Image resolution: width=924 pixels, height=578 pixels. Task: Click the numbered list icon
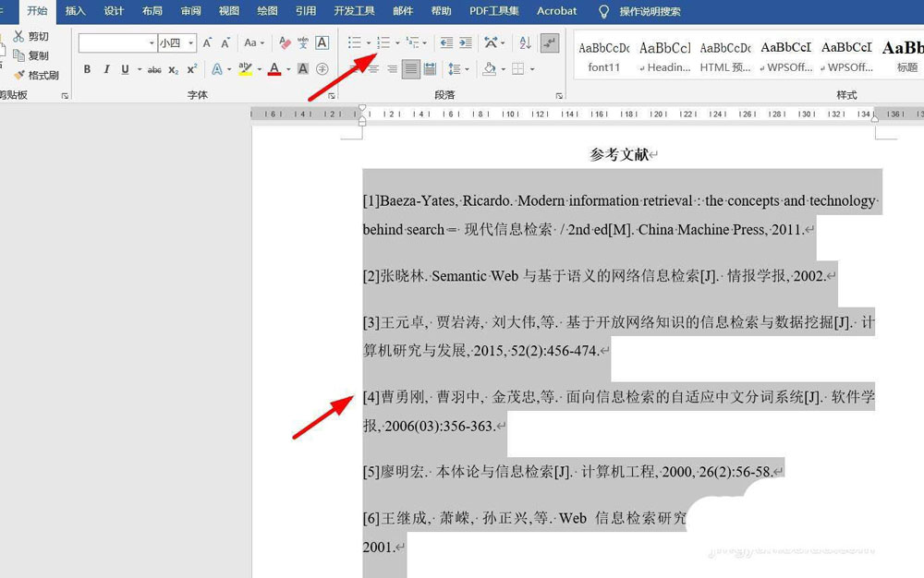[383, 42]
